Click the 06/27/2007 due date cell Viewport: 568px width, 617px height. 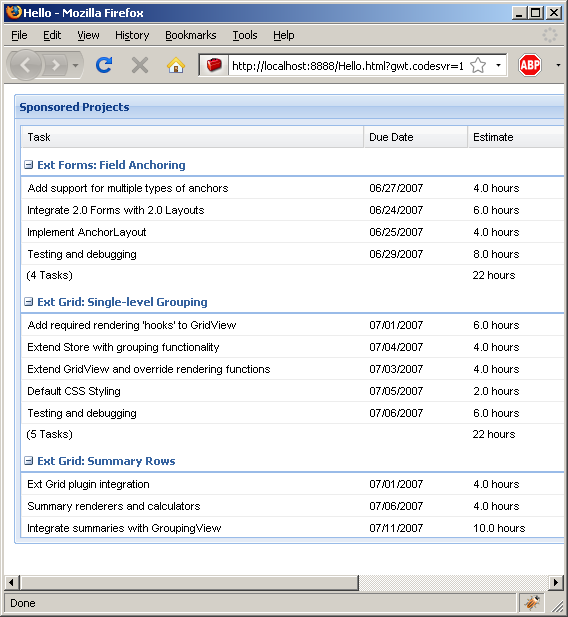coord(396,188)
